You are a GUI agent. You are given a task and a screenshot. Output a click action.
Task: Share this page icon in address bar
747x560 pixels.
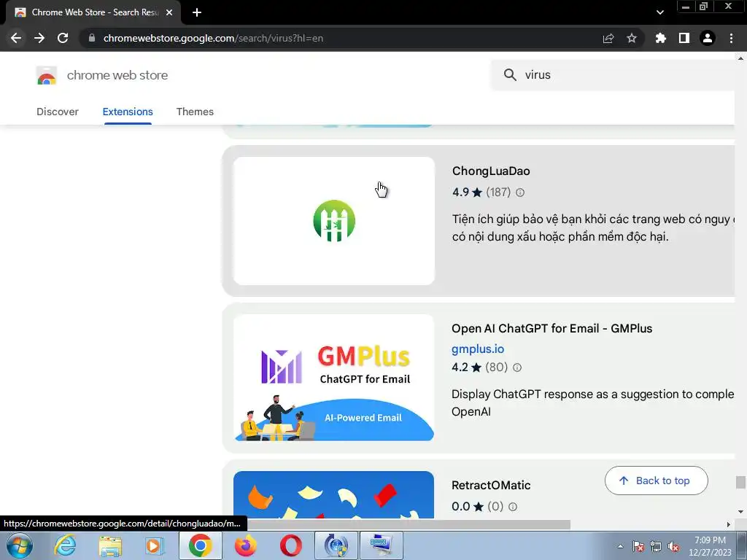click(x=608, y=38)
